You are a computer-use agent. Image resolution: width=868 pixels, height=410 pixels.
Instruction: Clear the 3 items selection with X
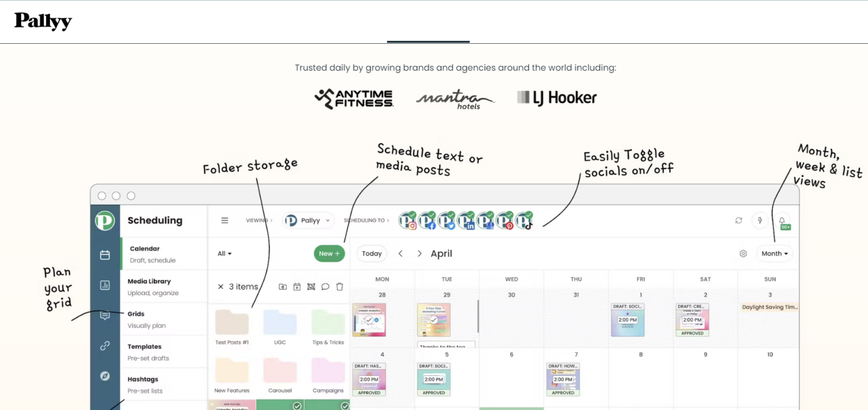pos(221,287)
